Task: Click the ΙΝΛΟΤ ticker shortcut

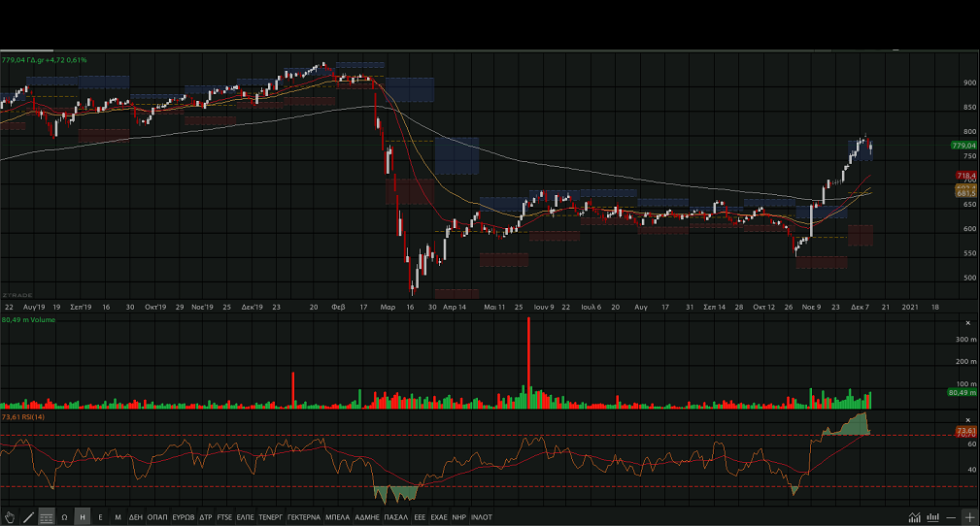Action: 481,517
